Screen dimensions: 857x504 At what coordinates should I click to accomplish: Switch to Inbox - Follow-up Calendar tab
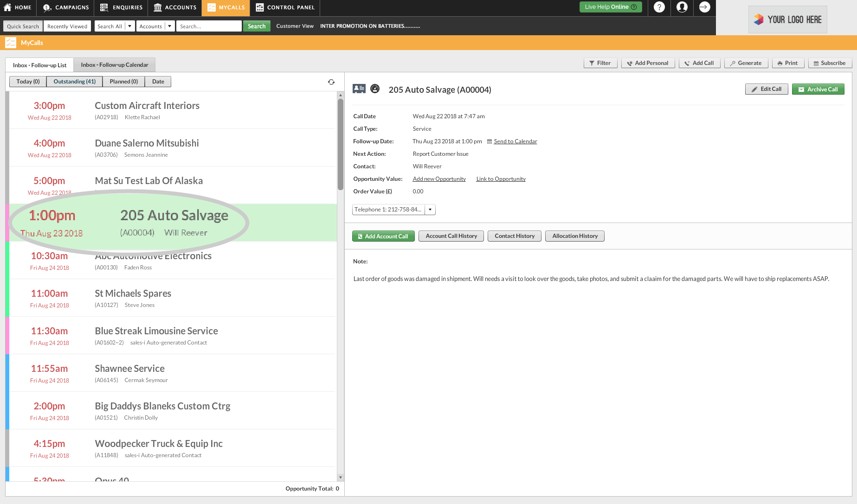115,65
